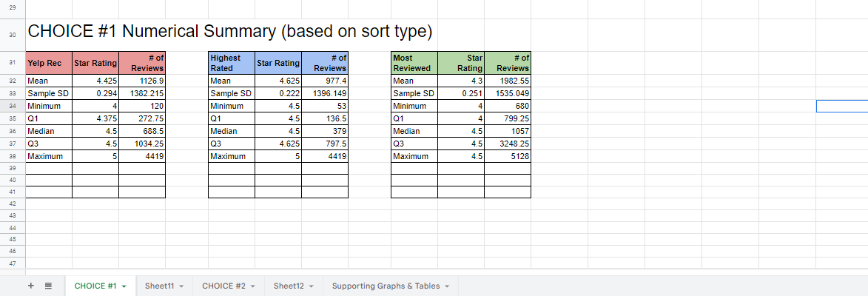Select the cell showing 977.4
868x296 pixels.
point(325,81)
